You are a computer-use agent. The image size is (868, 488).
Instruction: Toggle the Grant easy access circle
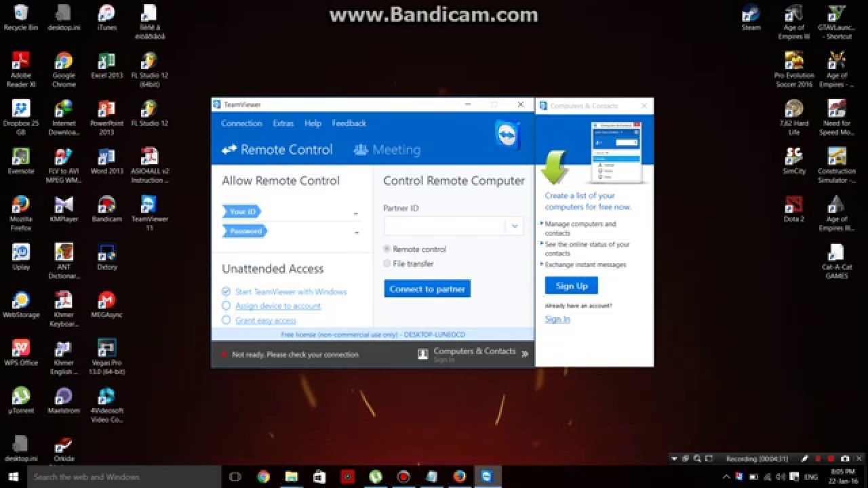tap(226, 320)
